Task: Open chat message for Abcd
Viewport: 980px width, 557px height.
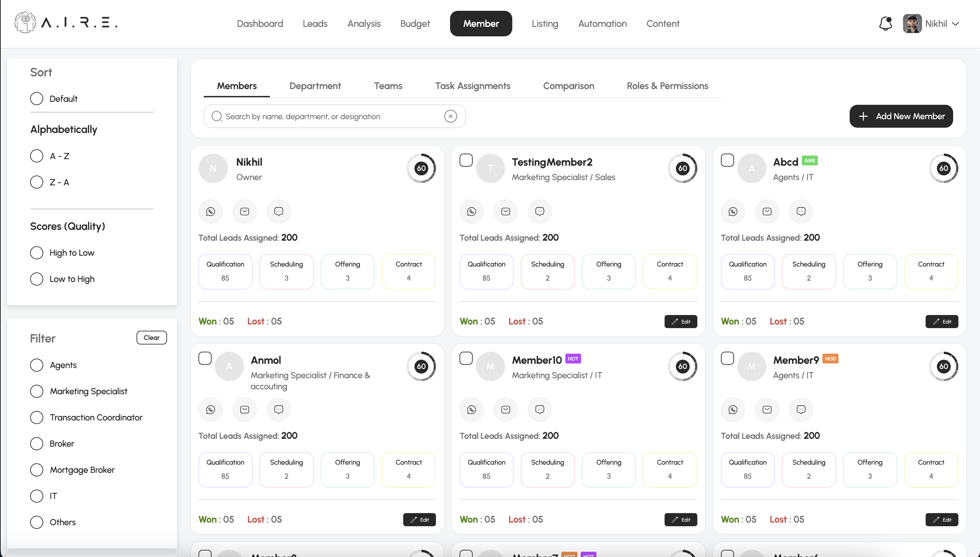Action: click(x=801, y=211)
